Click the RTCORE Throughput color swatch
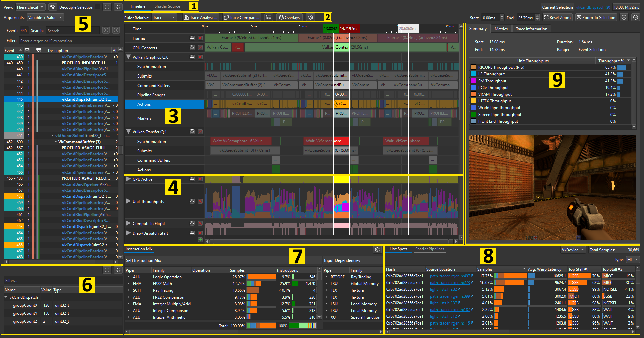The image size is (644, 338). [474, 67]
